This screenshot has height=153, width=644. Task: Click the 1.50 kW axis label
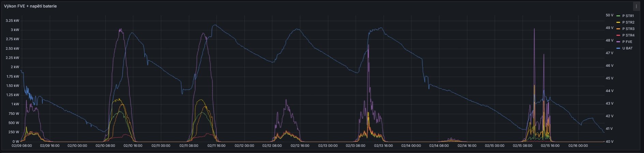point(13,86)
